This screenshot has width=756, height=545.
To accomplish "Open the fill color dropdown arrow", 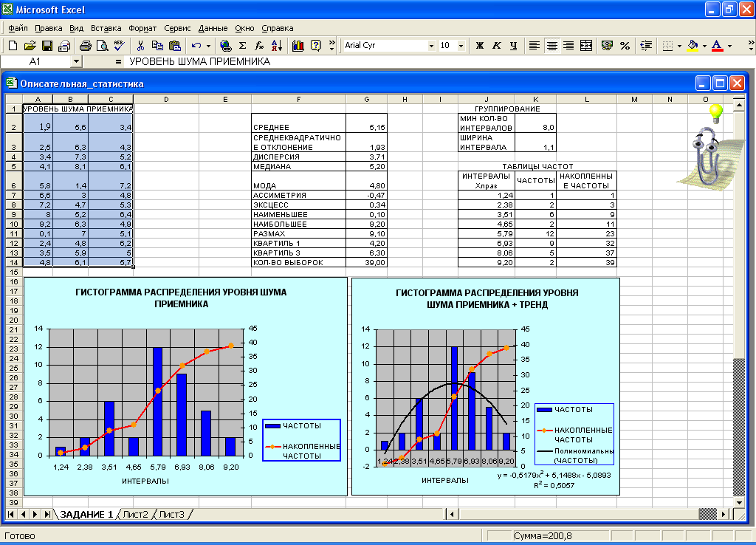I will pyautogui.click(x=704, y=45).
